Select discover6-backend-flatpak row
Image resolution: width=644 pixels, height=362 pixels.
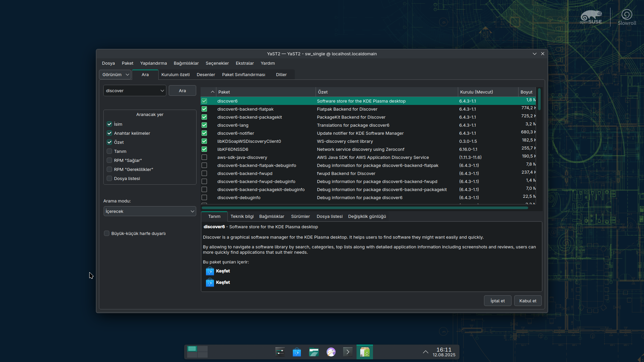tap(368, 109)
